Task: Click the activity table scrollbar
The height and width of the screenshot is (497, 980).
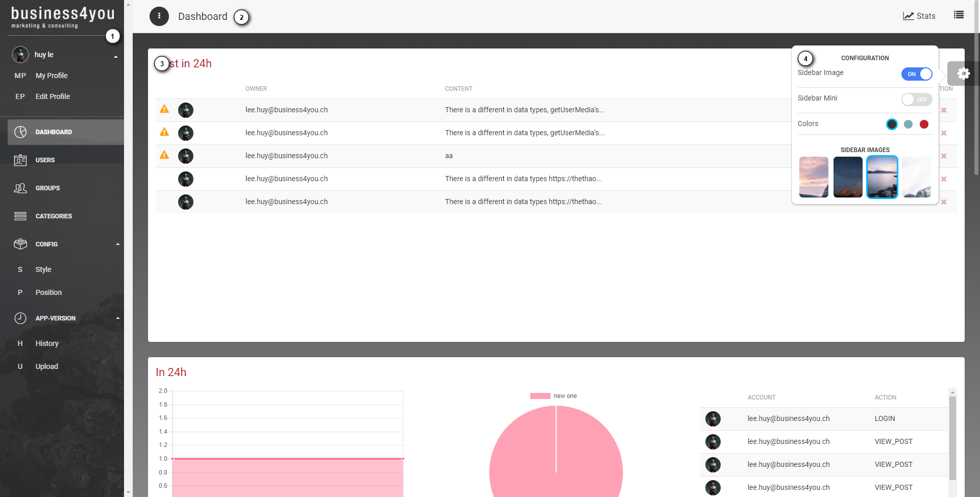Action: [952, 438]
